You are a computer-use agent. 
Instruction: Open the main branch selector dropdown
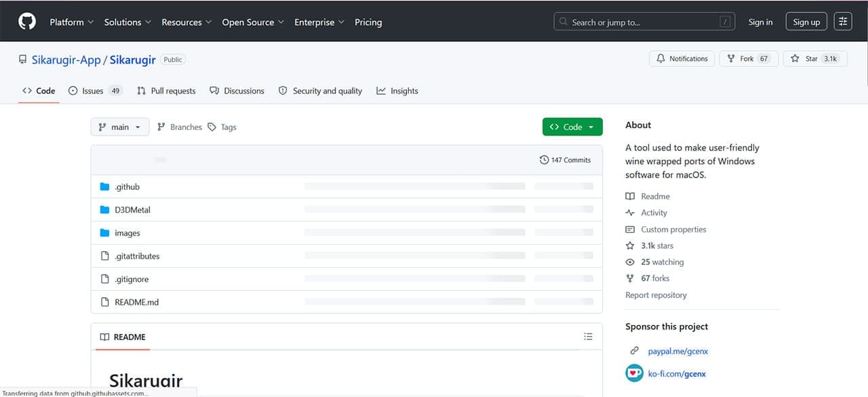coord(120,127)
